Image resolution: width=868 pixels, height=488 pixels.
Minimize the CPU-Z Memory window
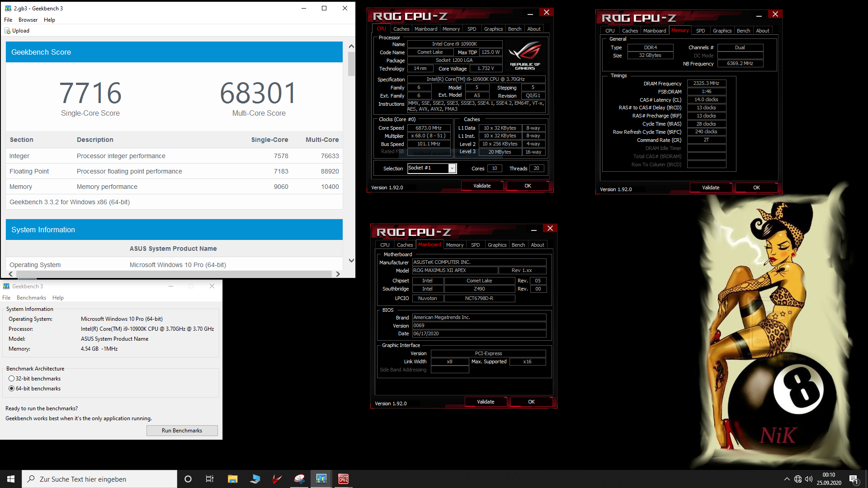[759, 15]
